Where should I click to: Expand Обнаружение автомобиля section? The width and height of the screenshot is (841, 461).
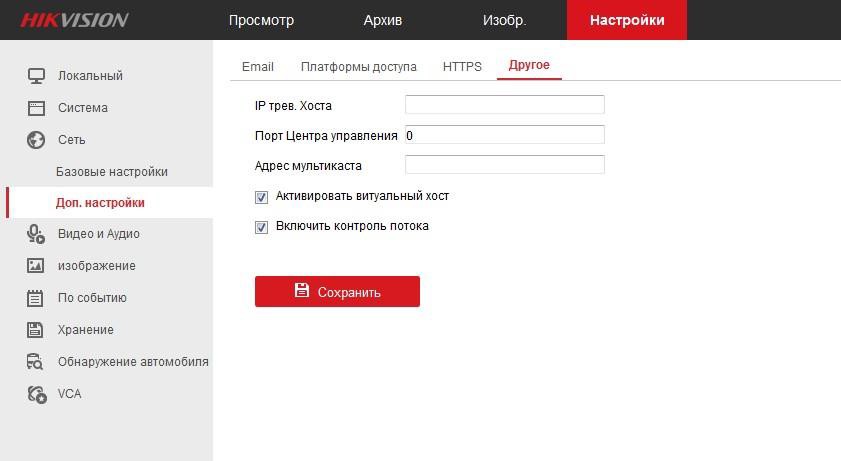(133, 362)
